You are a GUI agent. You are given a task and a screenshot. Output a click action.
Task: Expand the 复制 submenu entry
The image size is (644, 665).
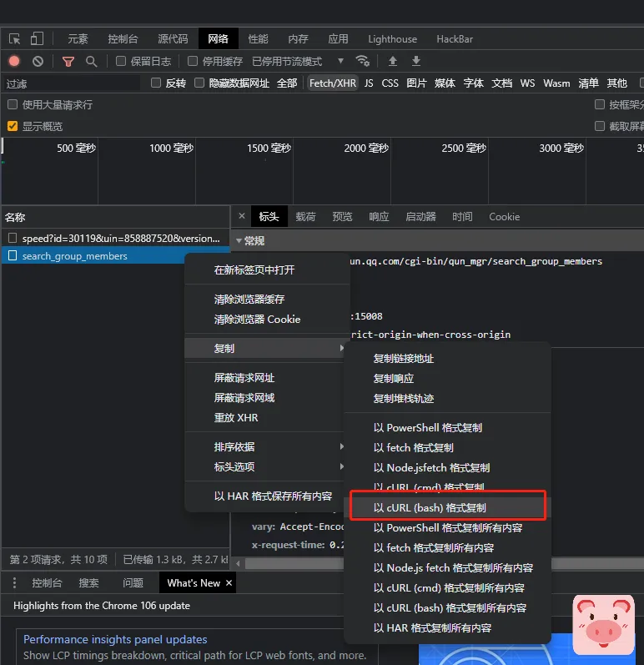pyautogui.click(x=264, y=348)
